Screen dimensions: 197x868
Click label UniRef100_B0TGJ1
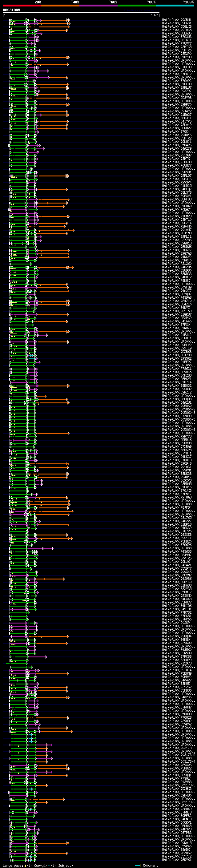coord(177,40)
